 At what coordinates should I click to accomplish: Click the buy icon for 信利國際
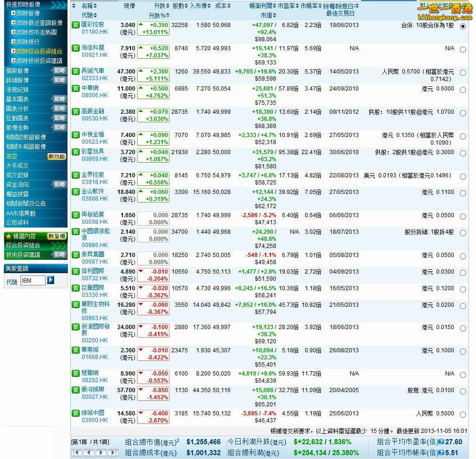pos(75,271)
